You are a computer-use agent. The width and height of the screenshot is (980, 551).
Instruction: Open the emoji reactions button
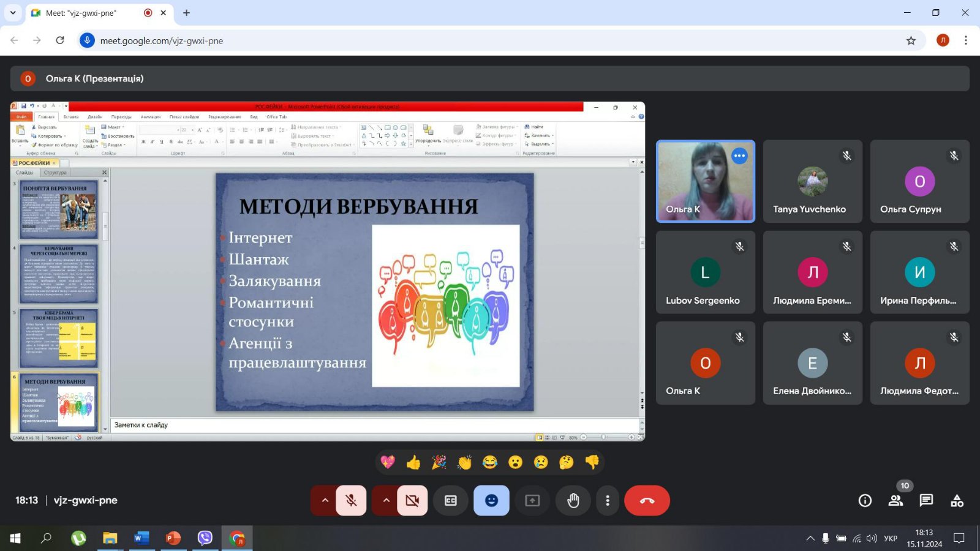(491, 500)
